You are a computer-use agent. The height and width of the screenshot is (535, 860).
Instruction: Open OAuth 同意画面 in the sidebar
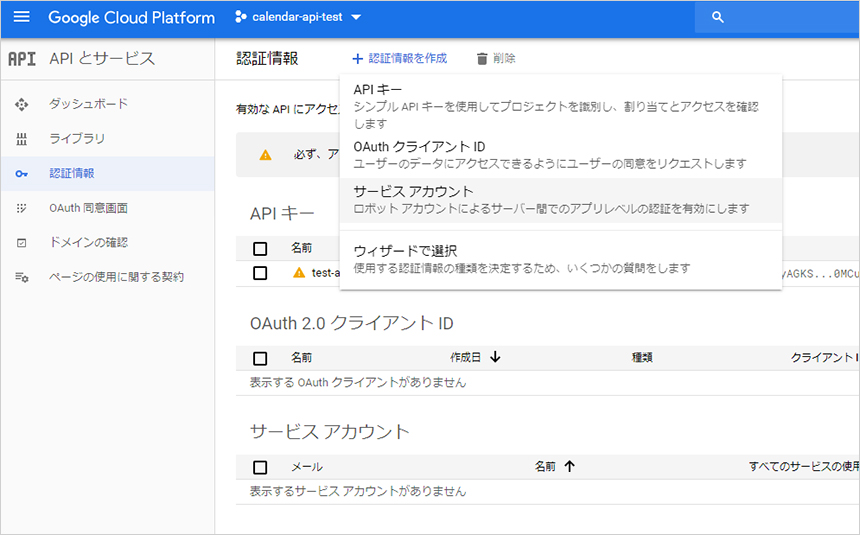pyautogui.click(x=88, y=208)
